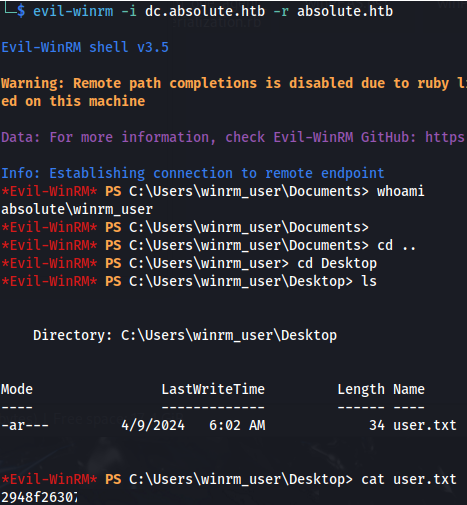
Task: Click the dc.absolute.htb hostname argument
Action: point(205,11)
